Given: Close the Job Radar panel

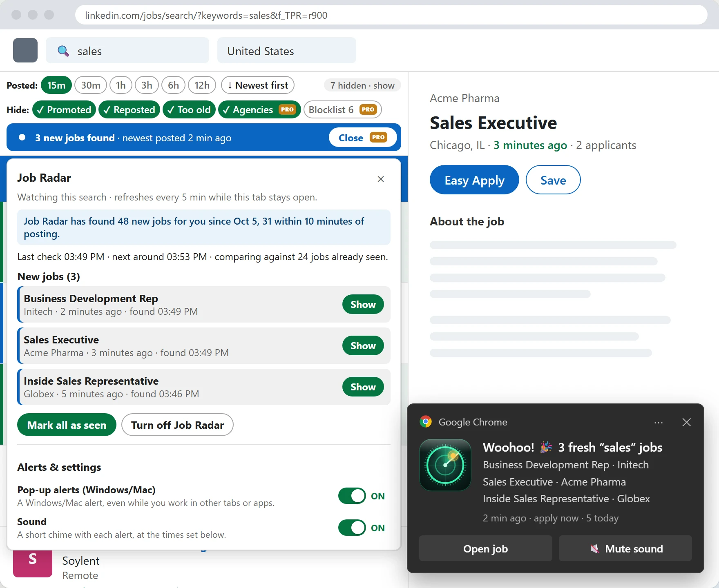Looking at the screenshot, I should [x=381, y=179].
